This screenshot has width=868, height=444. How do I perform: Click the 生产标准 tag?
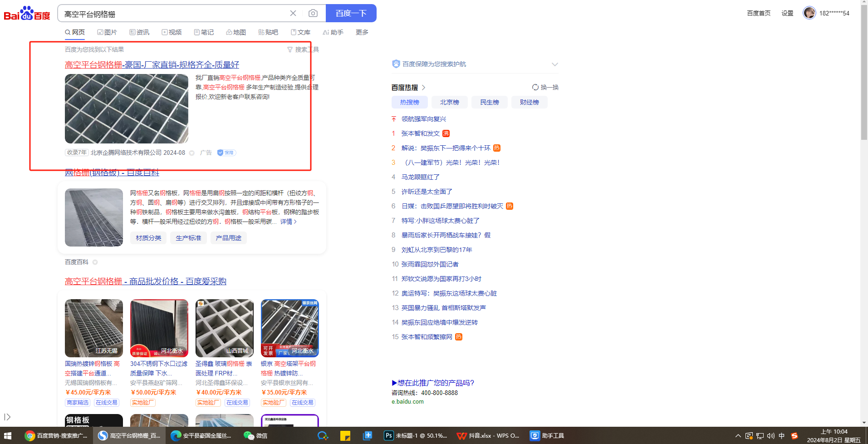click(188, 238)
